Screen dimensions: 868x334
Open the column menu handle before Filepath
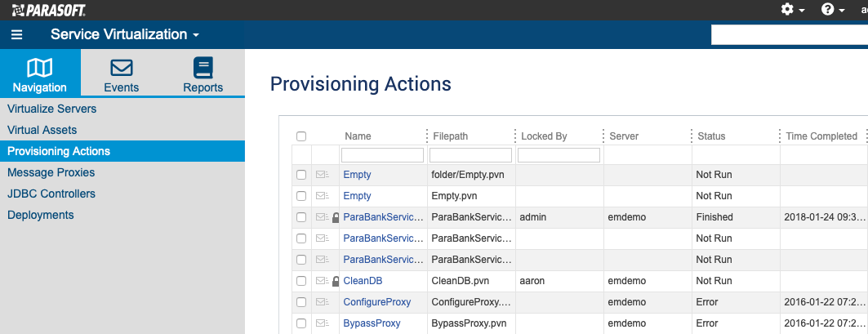[427, 136]
